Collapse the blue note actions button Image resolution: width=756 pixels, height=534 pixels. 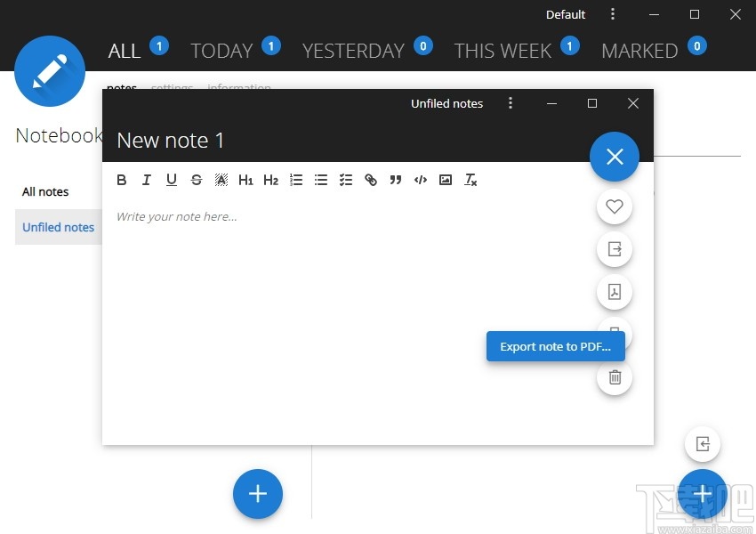tap(615, 157)
